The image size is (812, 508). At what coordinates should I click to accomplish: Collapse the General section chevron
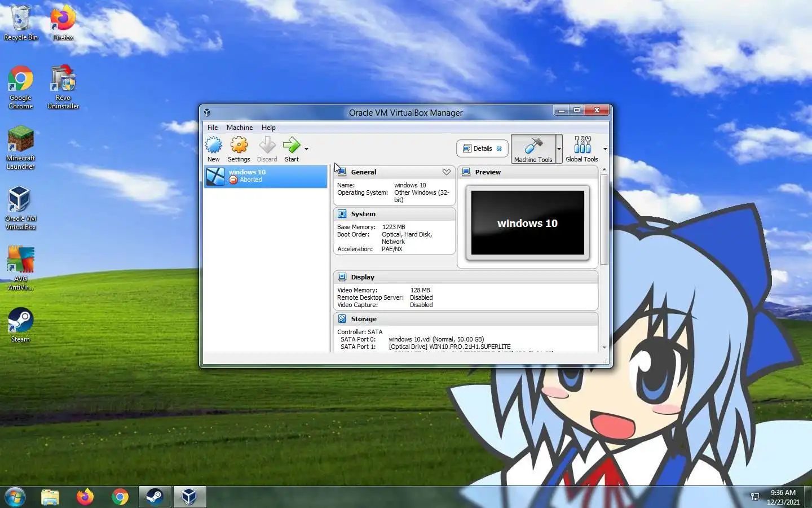pos(447,172)
